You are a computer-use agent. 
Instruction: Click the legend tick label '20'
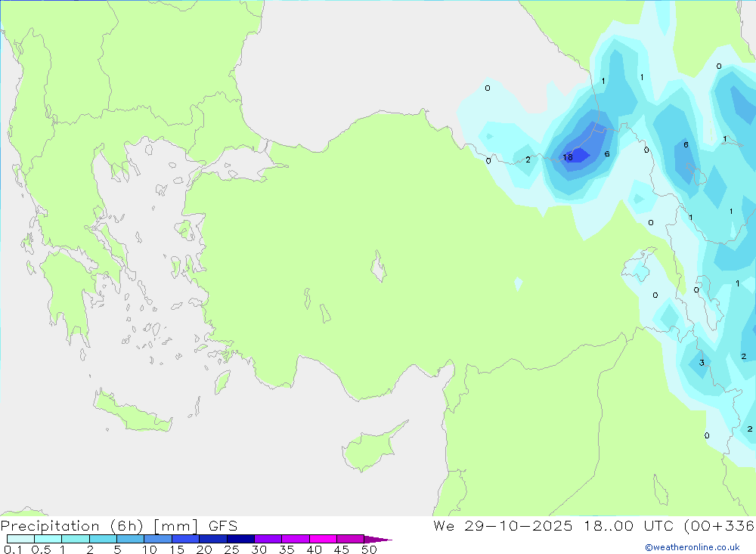(204, 549)
